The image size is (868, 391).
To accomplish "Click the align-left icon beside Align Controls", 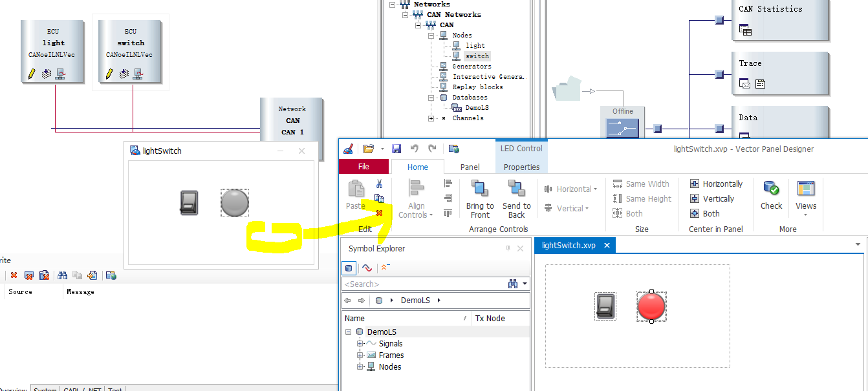I will point(448,184).
